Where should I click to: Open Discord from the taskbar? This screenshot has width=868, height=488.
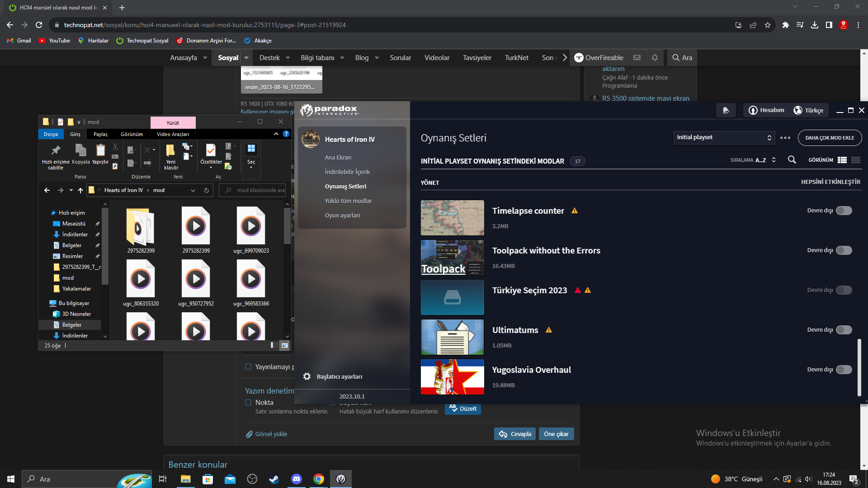[297, 479]
